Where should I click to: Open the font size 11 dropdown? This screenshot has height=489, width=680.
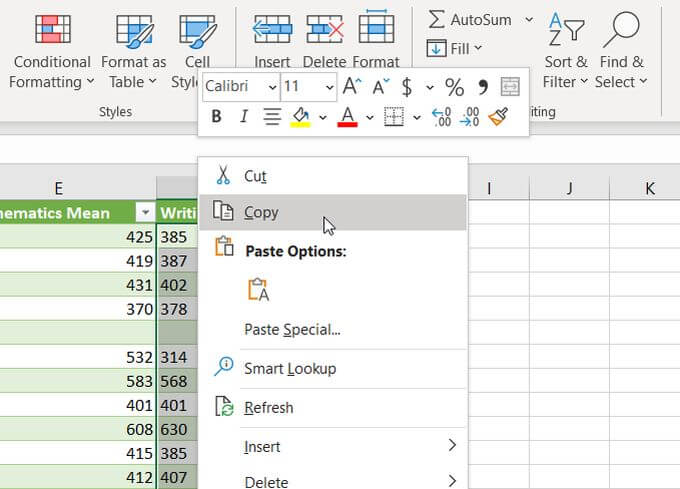[x=330, y=87]
